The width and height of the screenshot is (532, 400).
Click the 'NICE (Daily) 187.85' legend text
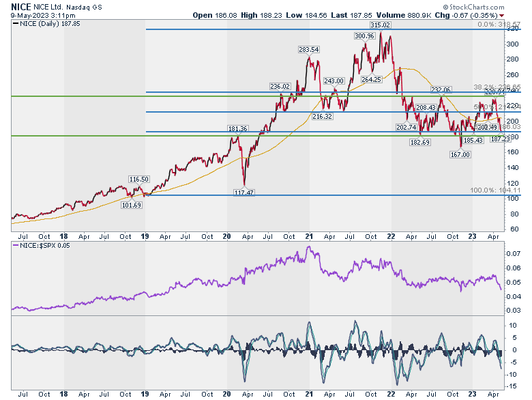[x=50, y=24]
